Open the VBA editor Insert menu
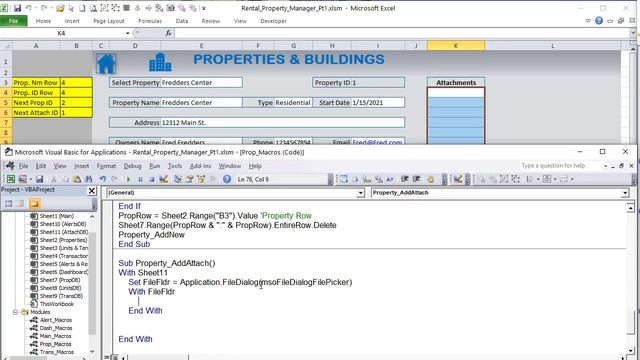Image resolution: width=640 pixels, height=360 pixels. coord(81,166)
